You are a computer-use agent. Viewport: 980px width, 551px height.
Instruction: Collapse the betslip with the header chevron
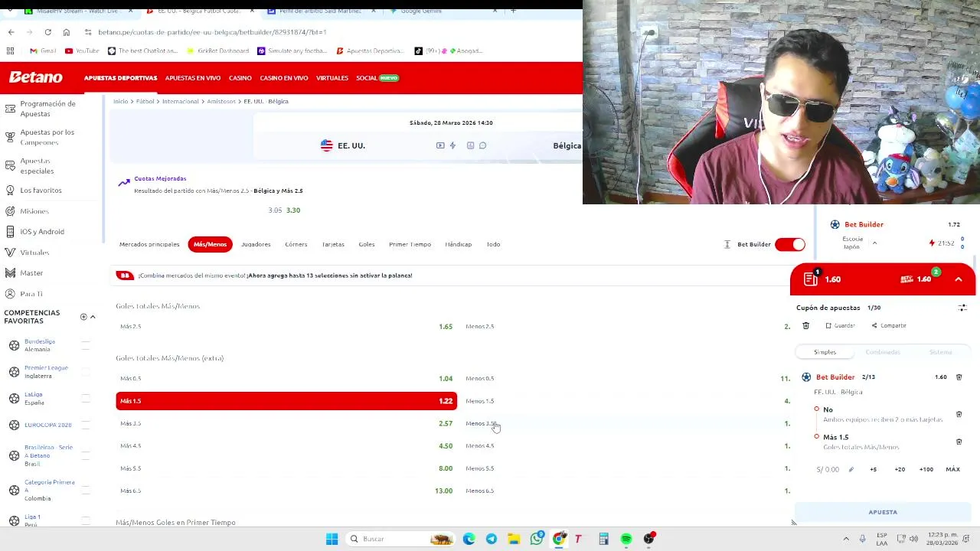959,279
